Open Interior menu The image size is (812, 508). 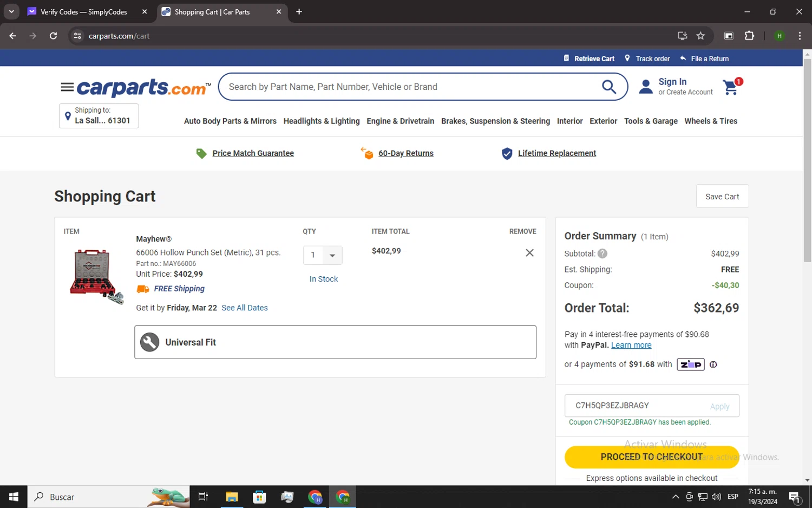click(x=570, y=121)
